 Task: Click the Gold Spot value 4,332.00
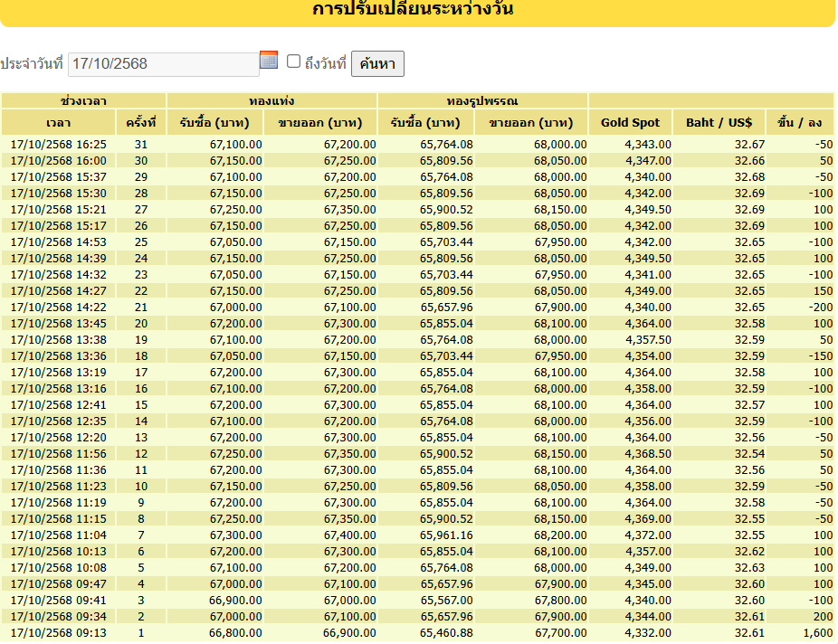click(648, 633)
